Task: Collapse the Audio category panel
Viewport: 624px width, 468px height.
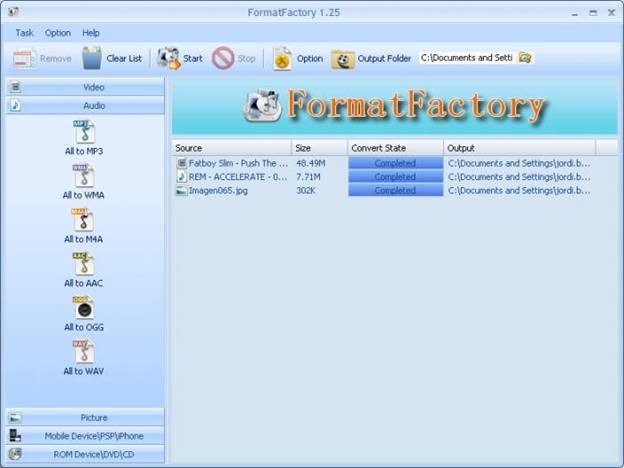Action: click(85, 105)
